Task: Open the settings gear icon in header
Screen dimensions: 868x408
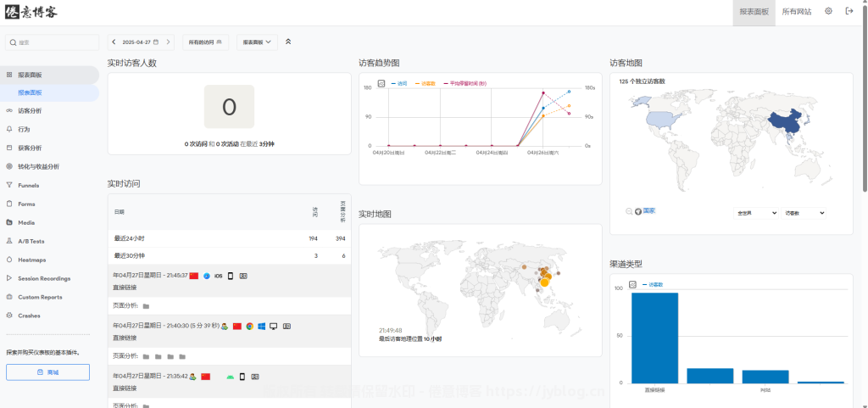Action: [x=828, y=12]
